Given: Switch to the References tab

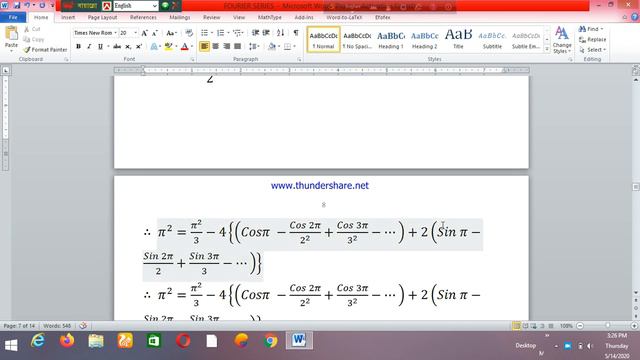Looking at the screenshot, I should coord(143,17).
